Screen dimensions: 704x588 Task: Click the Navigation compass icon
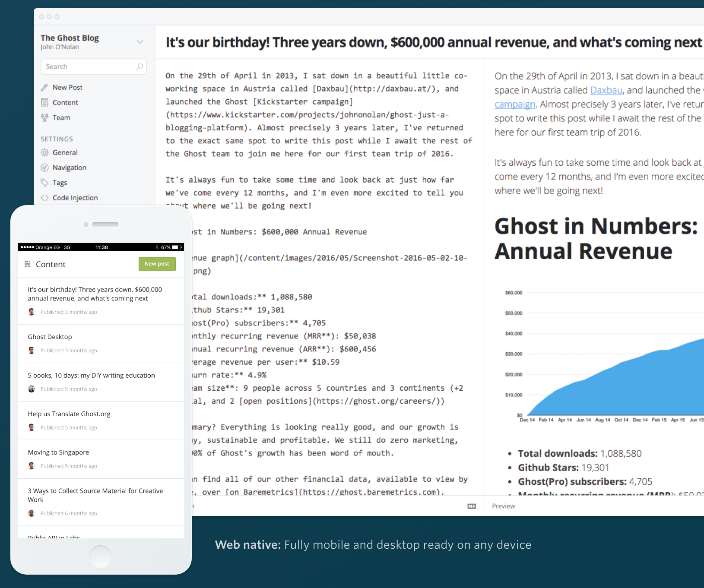[44, 168]
